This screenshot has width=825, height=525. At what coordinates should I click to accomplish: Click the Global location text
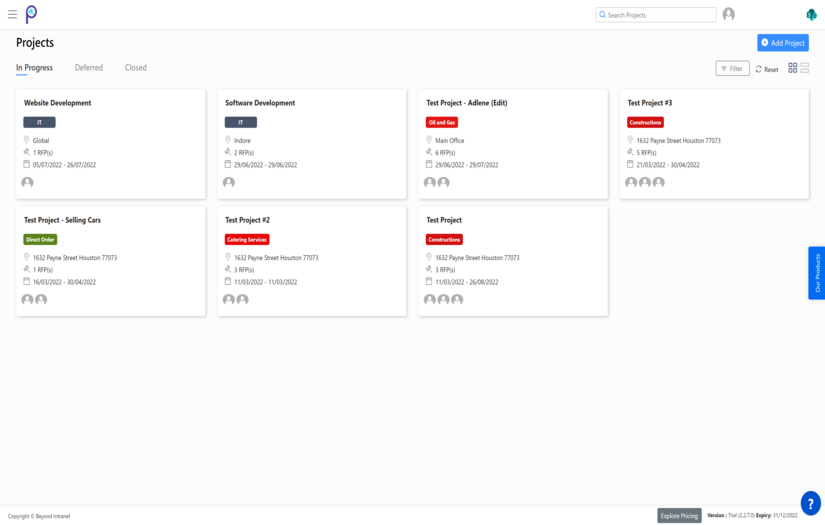[x=41, y=140]
